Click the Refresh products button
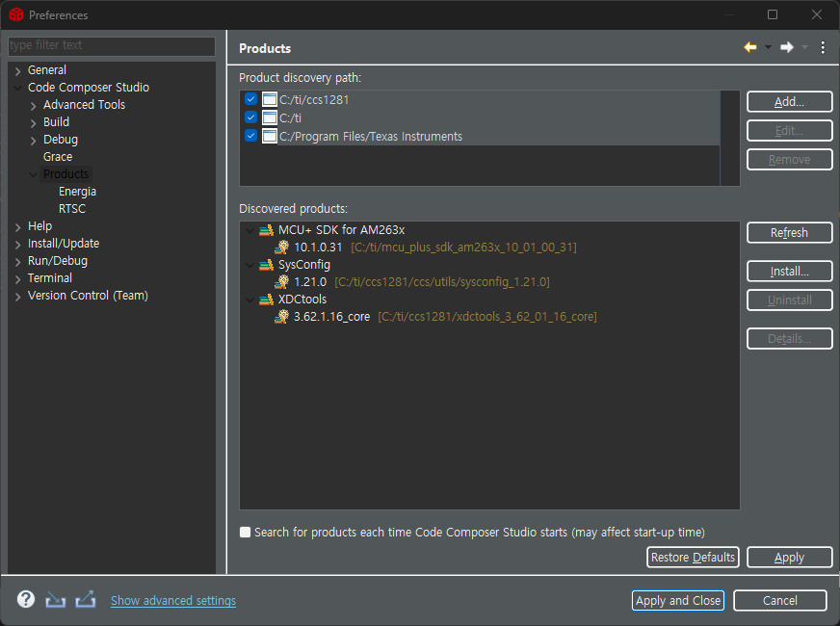The image size is (840, 626). click(789, 232)
